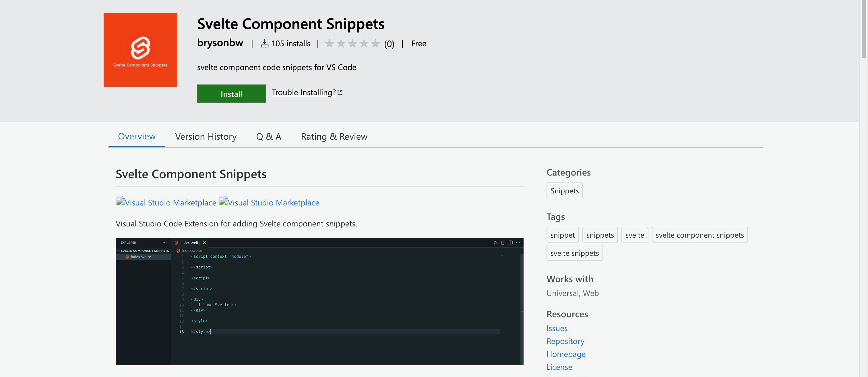This screenshot has width=868, height=377.
Task: Click the download installs icon
Action: 265,43
